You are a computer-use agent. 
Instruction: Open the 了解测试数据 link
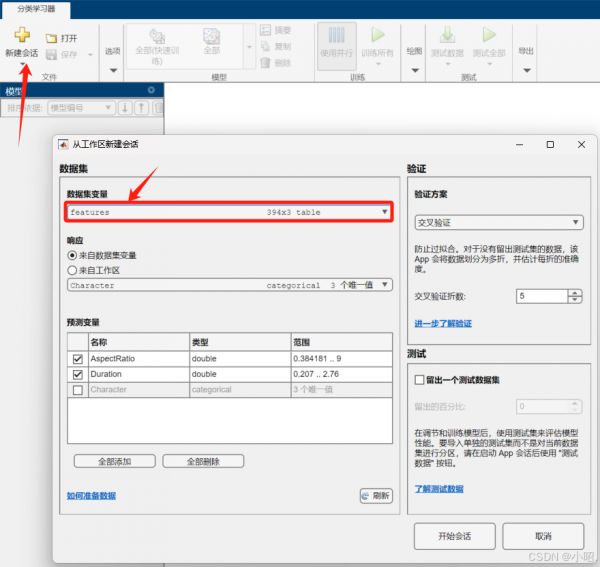point(439,489)
